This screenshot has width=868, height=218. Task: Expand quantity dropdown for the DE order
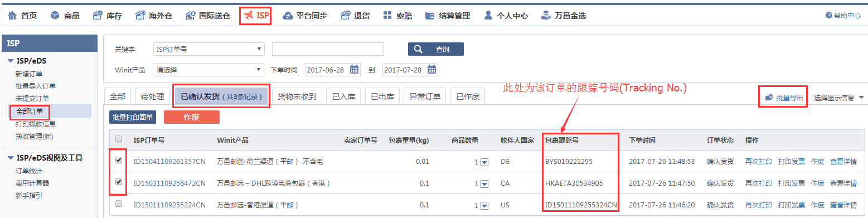click(x=484, y=162)
